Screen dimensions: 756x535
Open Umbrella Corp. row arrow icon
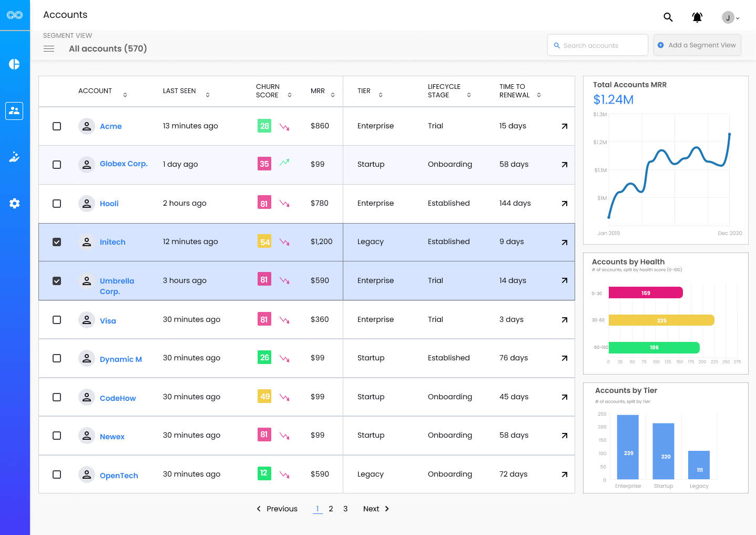564,280
